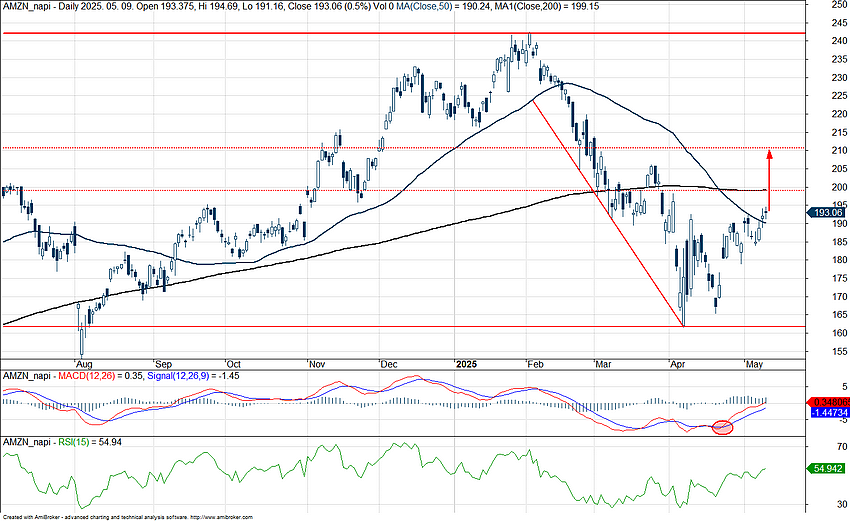This screenshot has width=850, height=521.
Task: Click the -5 label on MACD axis
Action: tap(843, 420)
